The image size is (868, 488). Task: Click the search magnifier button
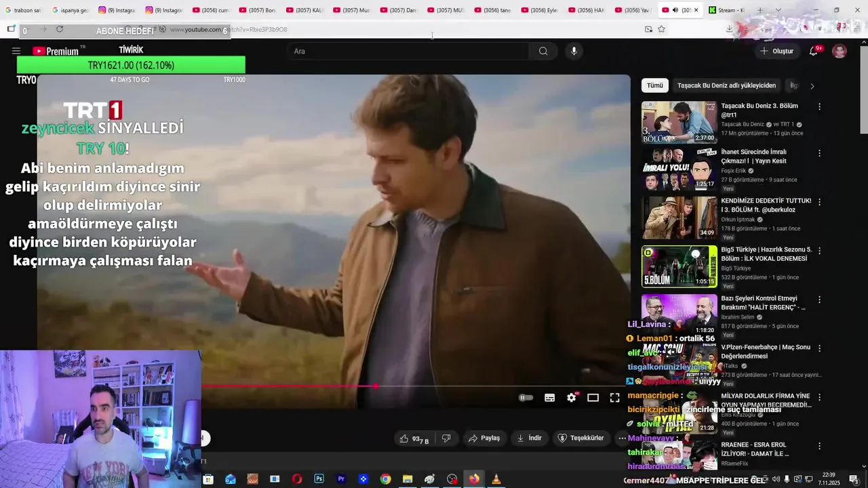(543, 51)
